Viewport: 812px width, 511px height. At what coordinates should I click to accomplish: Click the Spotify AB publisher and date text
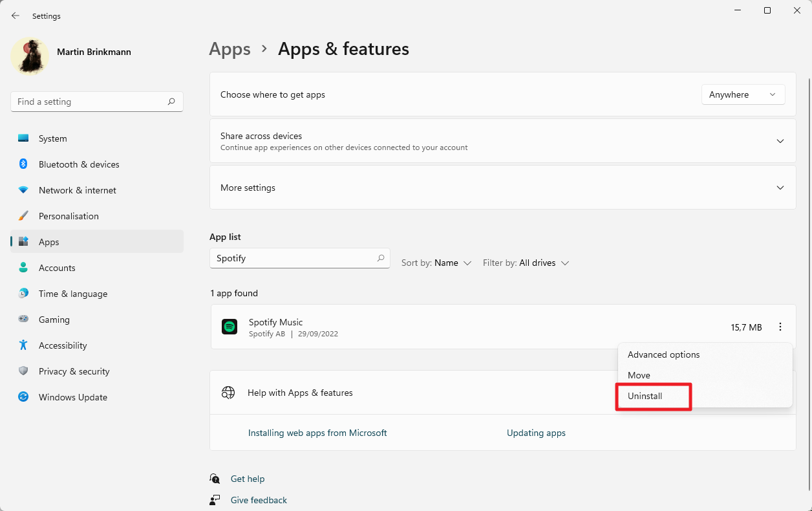pyautogui.click(x=294, y=334)
